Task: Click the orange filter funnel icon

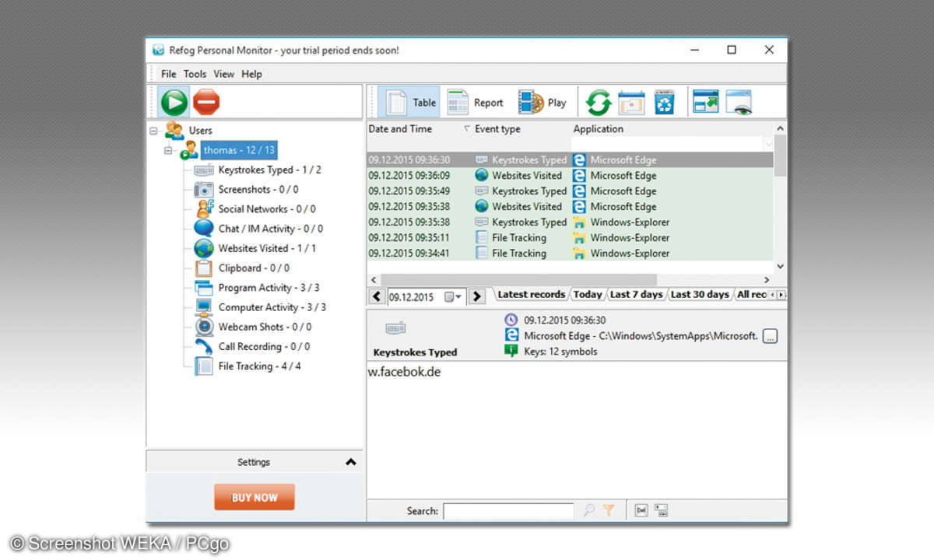Action: pos(609,510)
